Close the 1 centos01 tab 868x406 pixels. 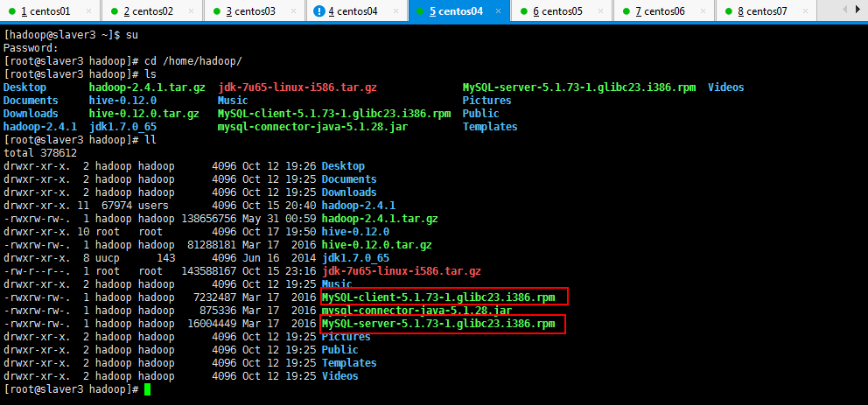click(x=89, y=11)
